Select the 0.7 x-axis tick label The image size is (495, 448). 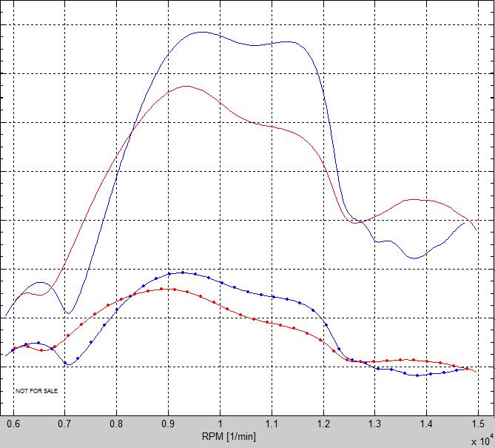click(x=64, y=424)
